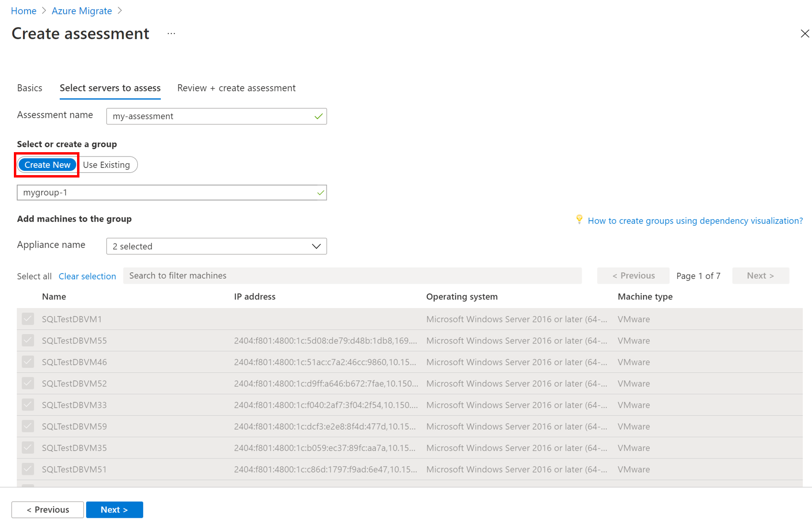Click the blue Next button
Viewport: 812px width, 523px height.
[x=114, y=510]
